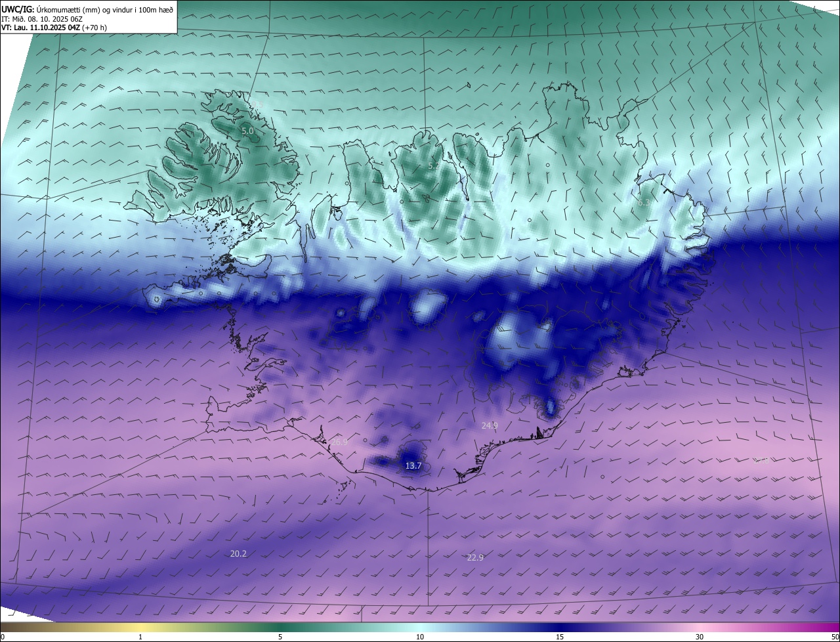Click the 22.9 value over the ocean
The image size is (840, 642).
pyautogui.click(x=475, y=557)
